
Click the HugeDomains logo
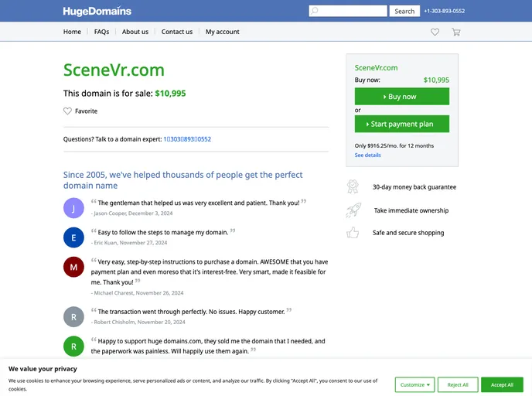[97, 11]
